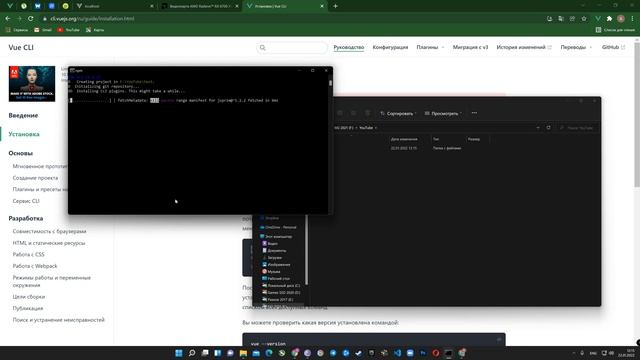Viewport: 640px width, 360px height.
Task: Click the Adobe Stock ad thumbnail
Action: (x=32, y=84)
